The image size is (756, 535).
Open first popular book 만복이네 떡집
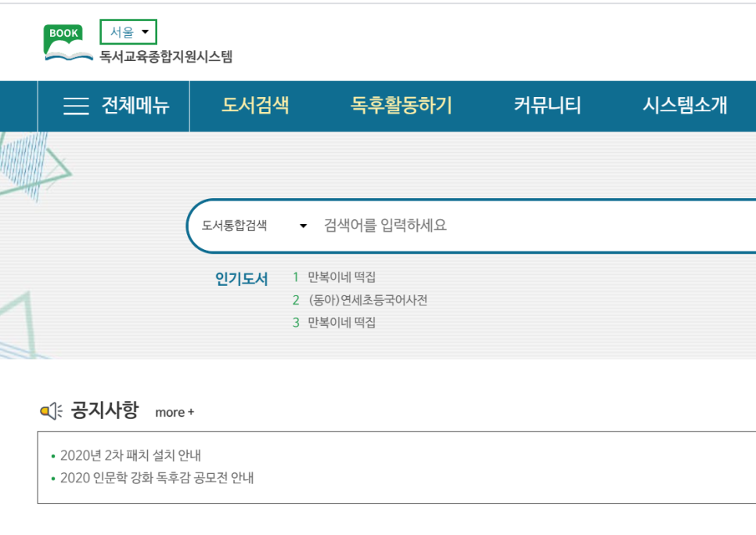coord(341,277)
